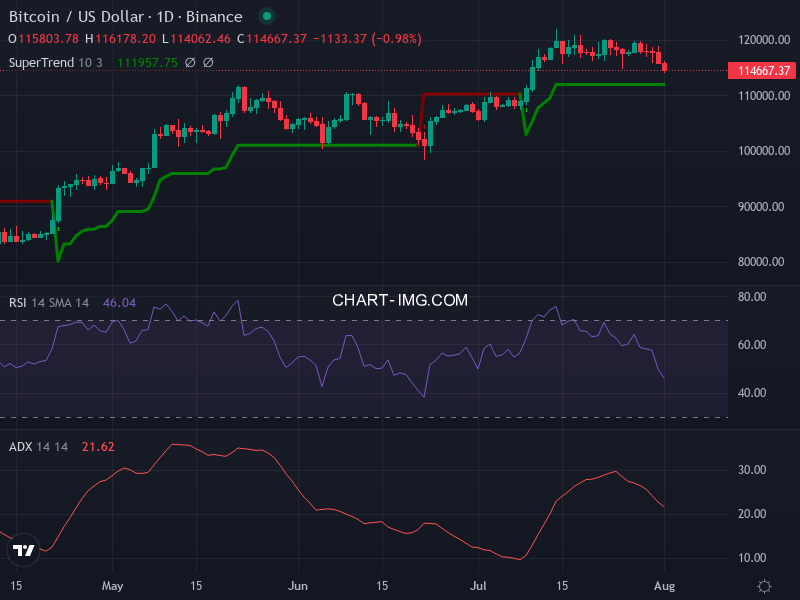Select the Bitcoin / US Dollar symbol title
This screenshot has height=600, width=800.
coord(126,17)
